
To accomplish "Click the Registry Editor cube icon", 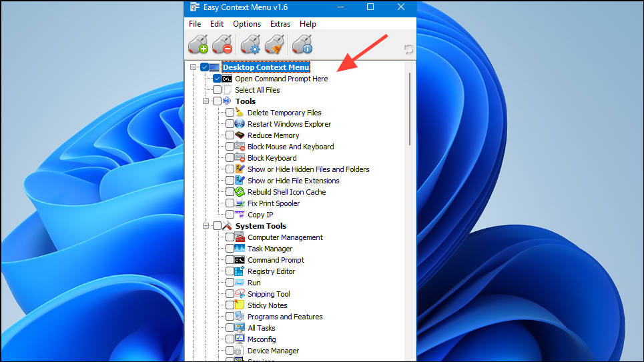I will click(240, 271).
